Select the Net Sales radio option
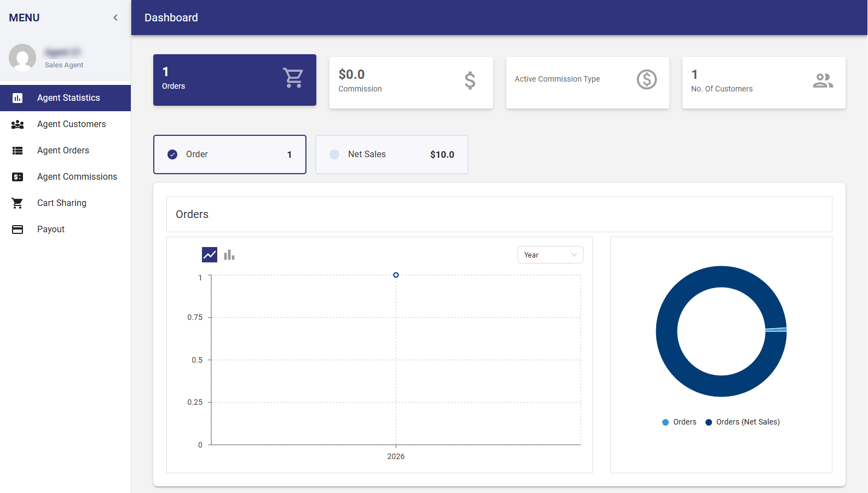This screenshot has width=868, height=493. (334, 154)
